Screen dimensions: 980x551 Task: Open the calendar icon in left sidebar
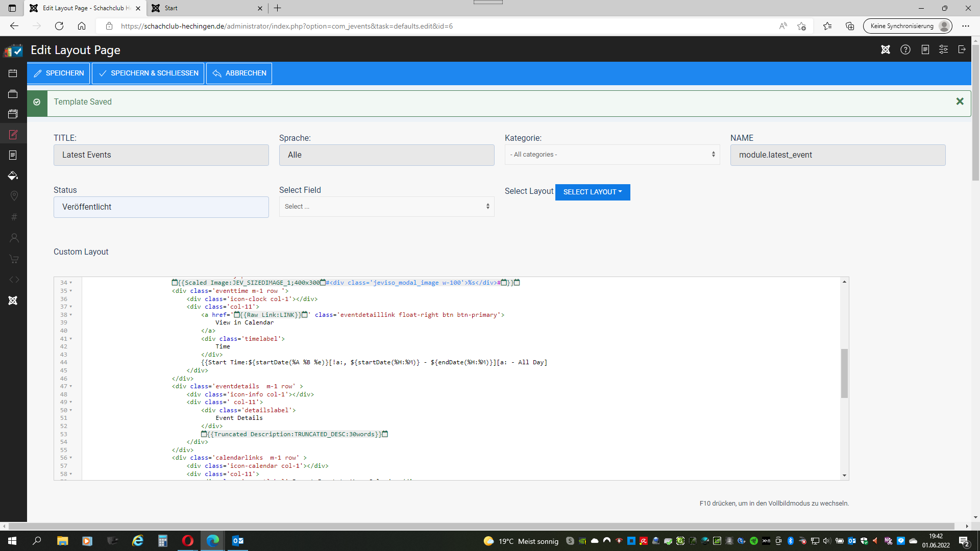tap(13, 73)
